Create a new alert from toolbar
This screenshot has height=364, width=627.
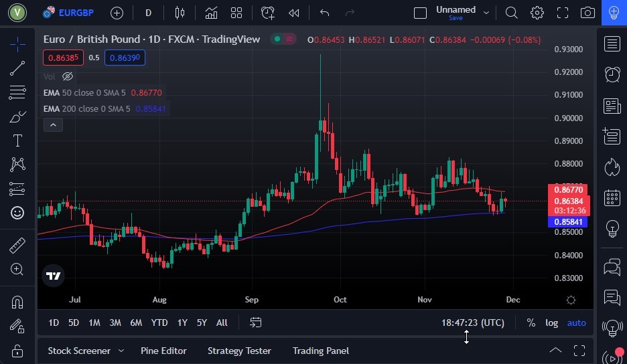(x=267, y=13)
